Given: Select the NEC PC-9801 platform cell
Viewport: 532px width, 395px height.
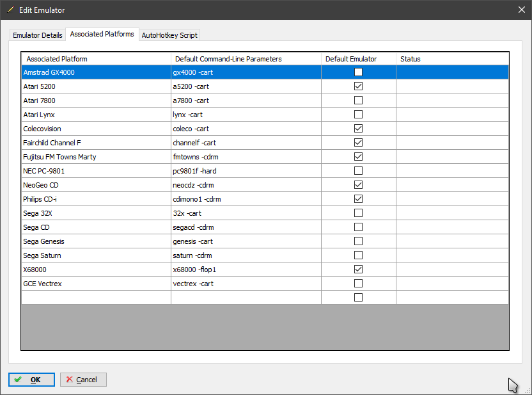Looking at the screenshot, I should click(x=96, y=171).
